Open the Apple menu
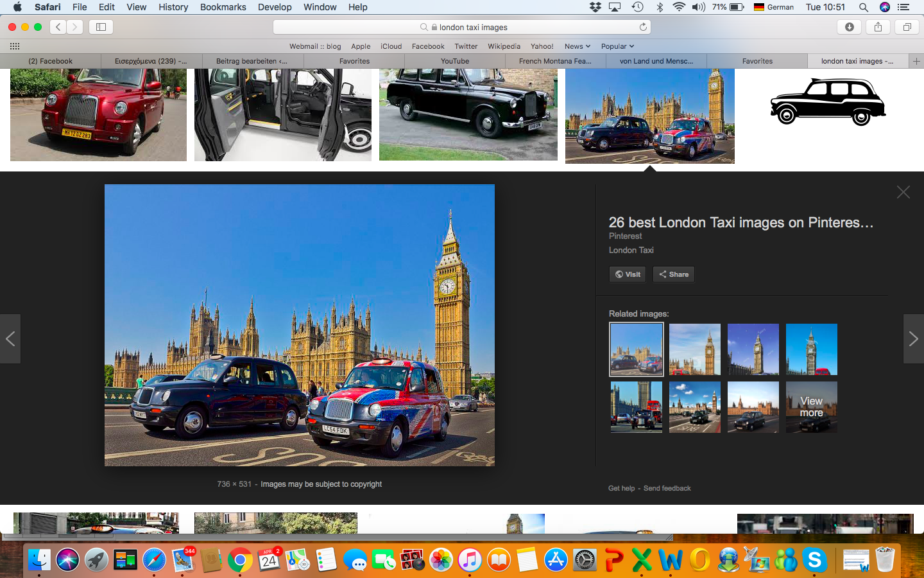Viewport: 924px width, 578px height. pos(17,7)
